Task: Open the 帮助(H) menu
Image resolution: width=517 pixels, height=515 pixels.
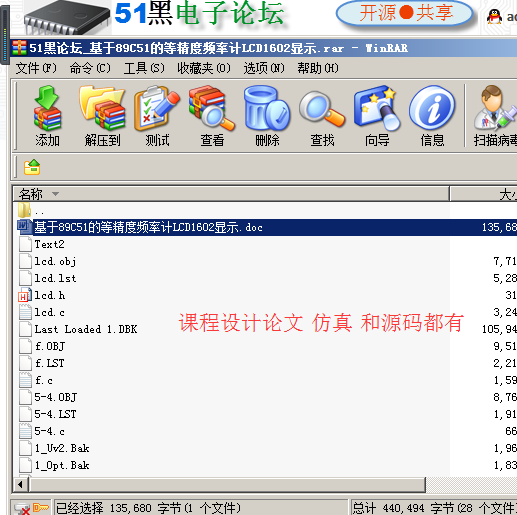Action: (x=318, y=68)
